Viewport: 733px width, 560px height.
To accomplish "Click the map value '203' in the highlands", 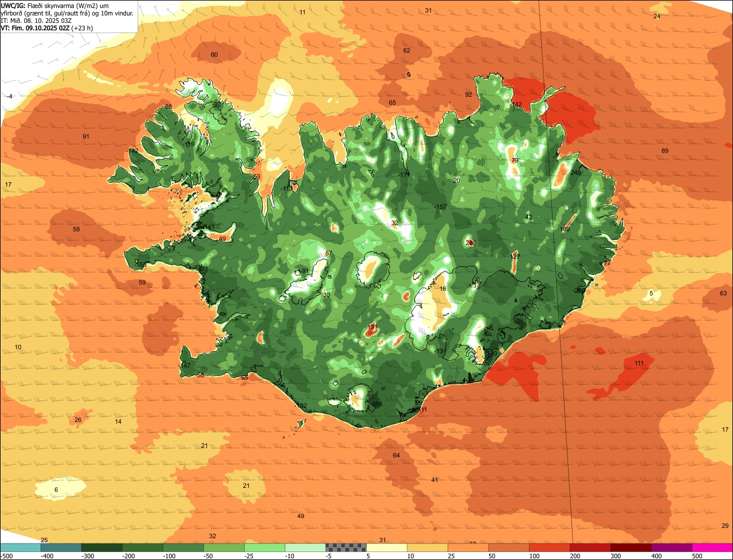I will tap(471, 243).
